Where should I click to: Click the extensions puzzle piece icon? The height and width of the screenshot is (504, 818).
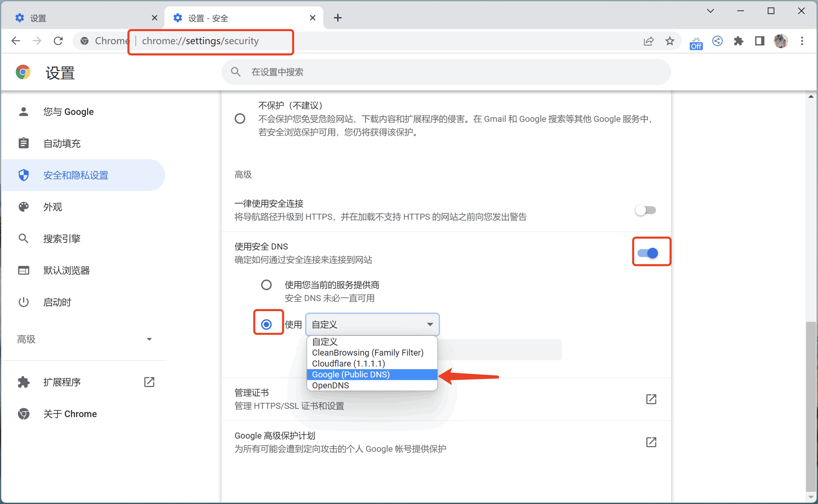click(737, 41)
